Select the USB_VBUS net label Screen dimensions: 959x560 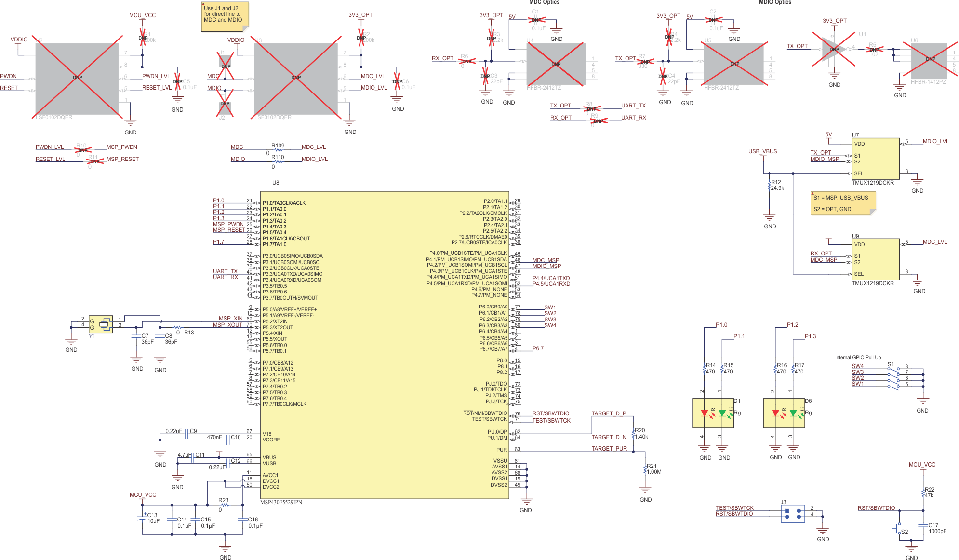[763, 151]
